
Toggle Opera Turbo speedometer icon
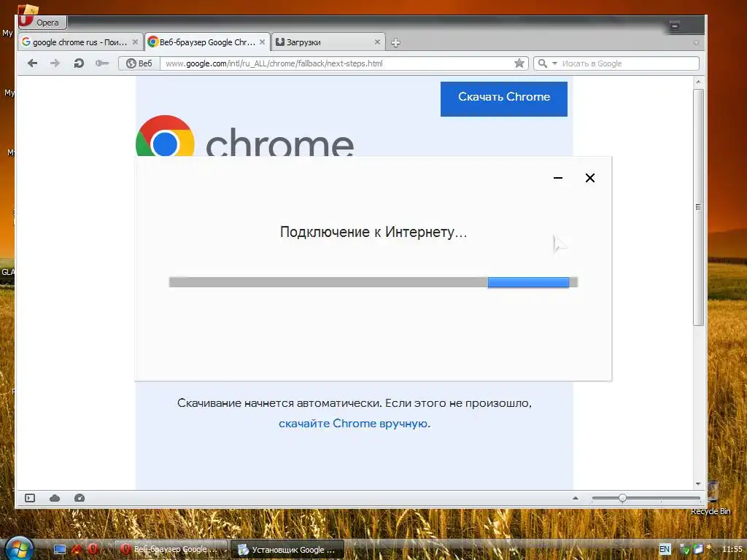coord(80,497)
